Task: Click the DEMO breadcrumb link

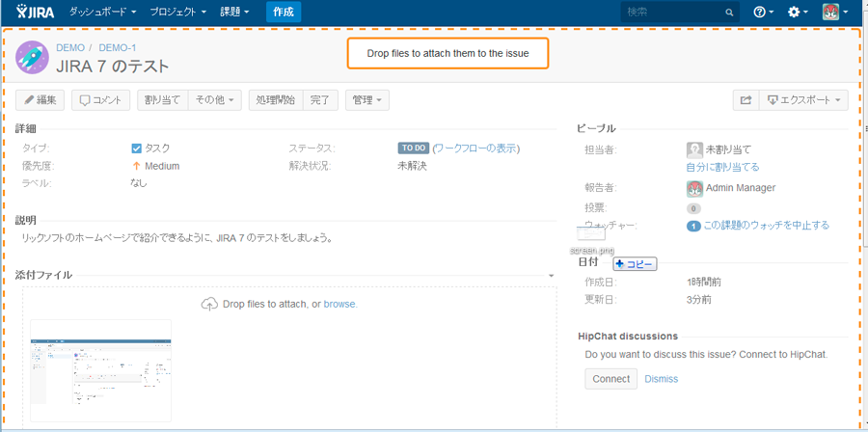Action: (x=70, y=47)
